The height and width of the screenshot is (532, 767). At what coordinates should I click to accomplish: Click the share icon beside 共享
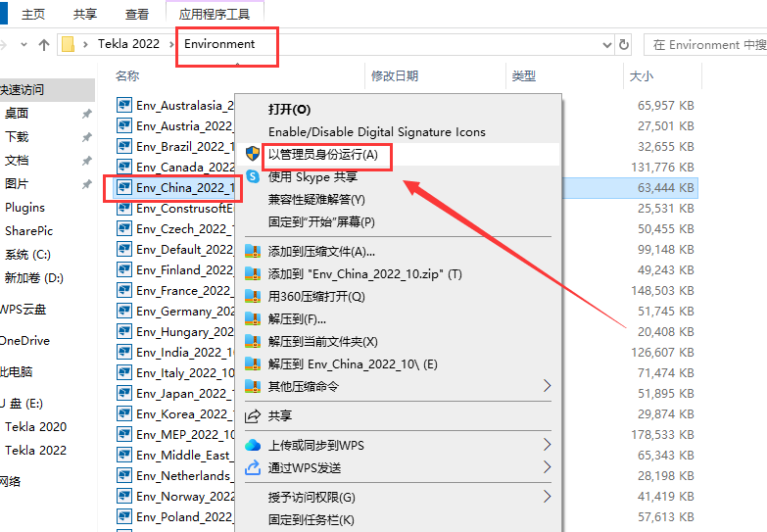coord(253,416)
